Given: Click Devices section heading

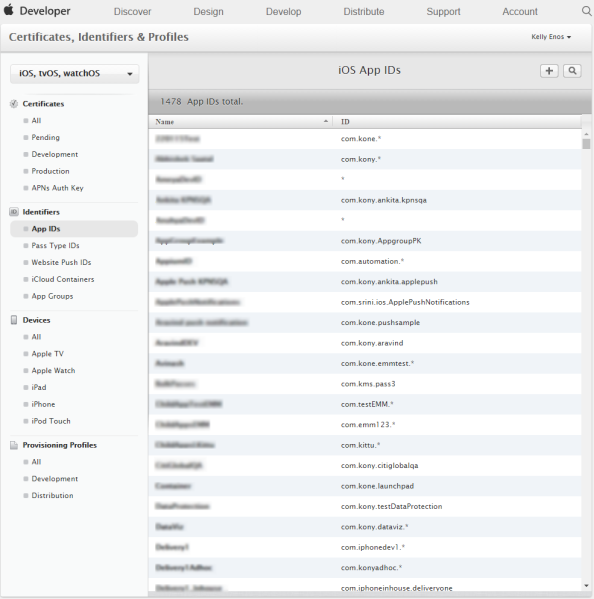Looking at the screenshot, I should 36,320.
